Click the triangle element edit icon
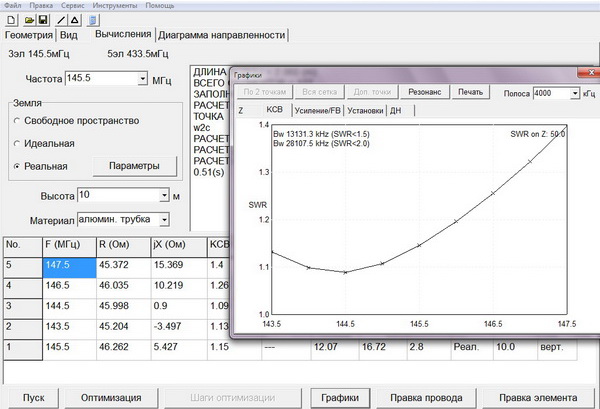The image size is (600, 409). click(x=75, y=20)
